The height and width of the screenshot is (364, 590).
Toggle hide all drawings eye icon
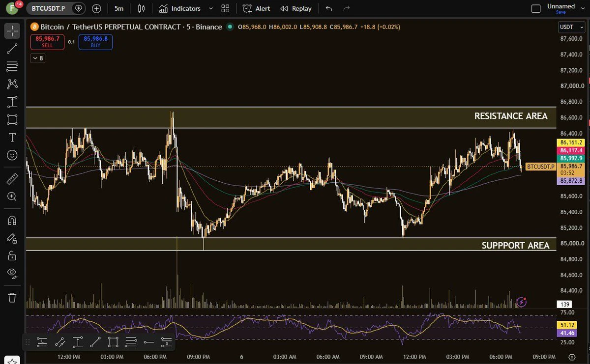[x=12, y=274]
